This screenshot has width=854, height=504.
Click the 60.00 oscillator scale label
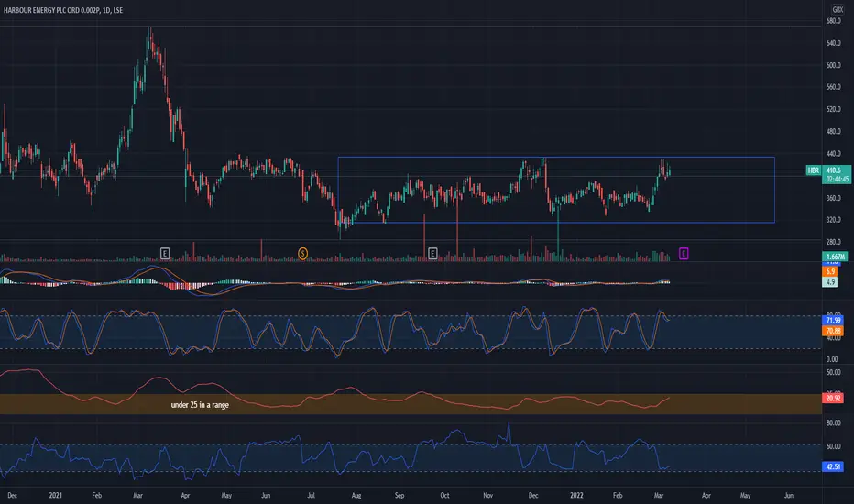click(833, 446)
